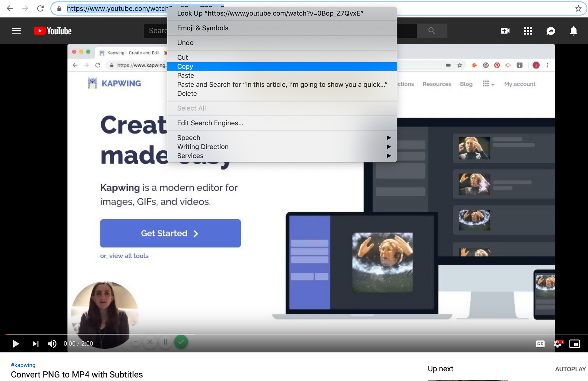
Task: Play the video
Action: [x=16, y=343]
